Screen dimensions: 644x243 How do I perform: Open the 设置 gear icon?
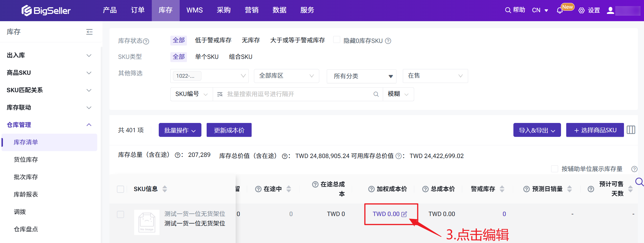tap(582, 11)
